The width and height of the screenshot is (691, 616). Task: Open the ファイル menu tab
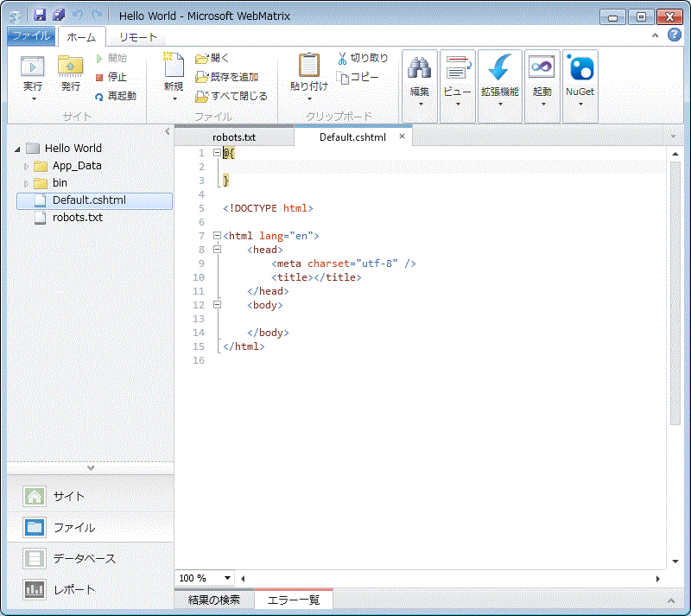(31, 35)
